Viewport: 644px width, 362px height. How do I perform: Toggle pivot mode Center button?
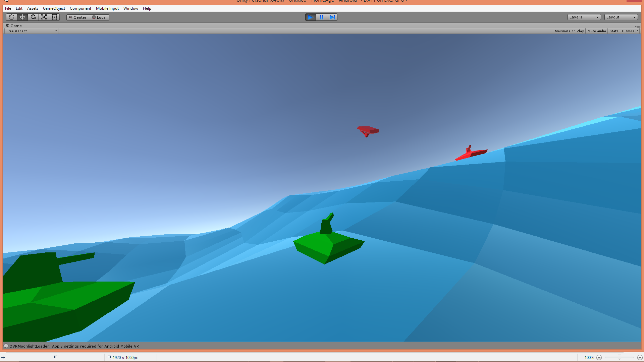(x=77, y=17)
